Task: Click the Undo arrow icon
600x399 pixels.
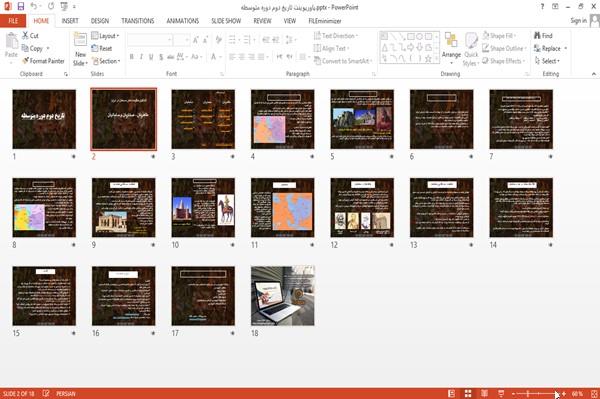Action: 34,6
